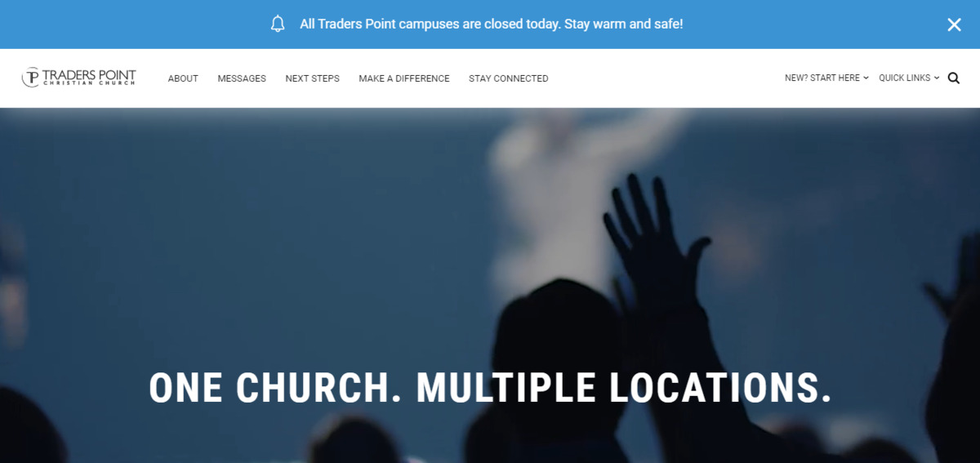Screen dimensions: 980x463
Task: Open the Messages menu item
Action: point(242,78)
